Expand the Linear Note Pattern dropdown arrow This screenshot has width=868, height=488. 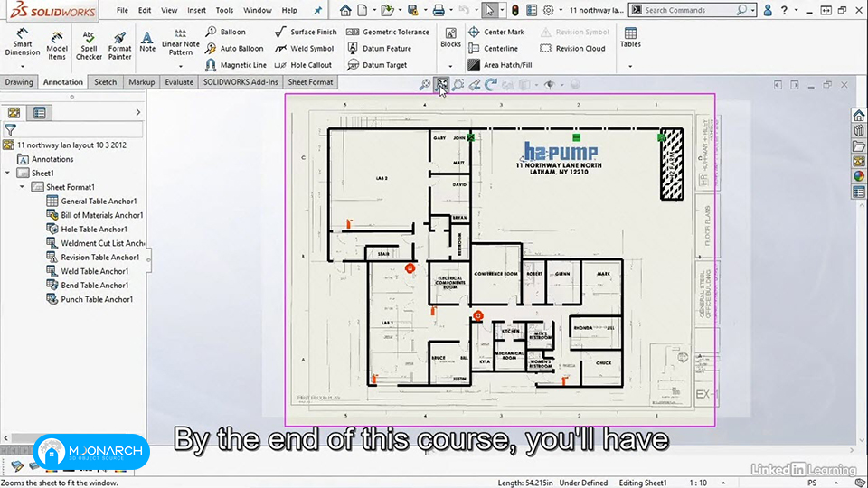pyautogui.click(x=181, y=66)
